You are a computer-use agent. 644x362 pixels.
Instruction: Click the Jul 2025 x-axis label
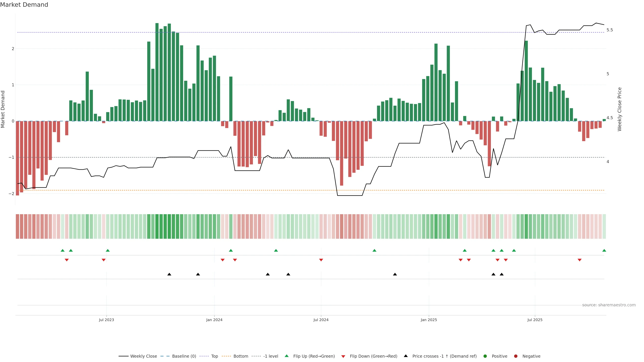point(535,320)
